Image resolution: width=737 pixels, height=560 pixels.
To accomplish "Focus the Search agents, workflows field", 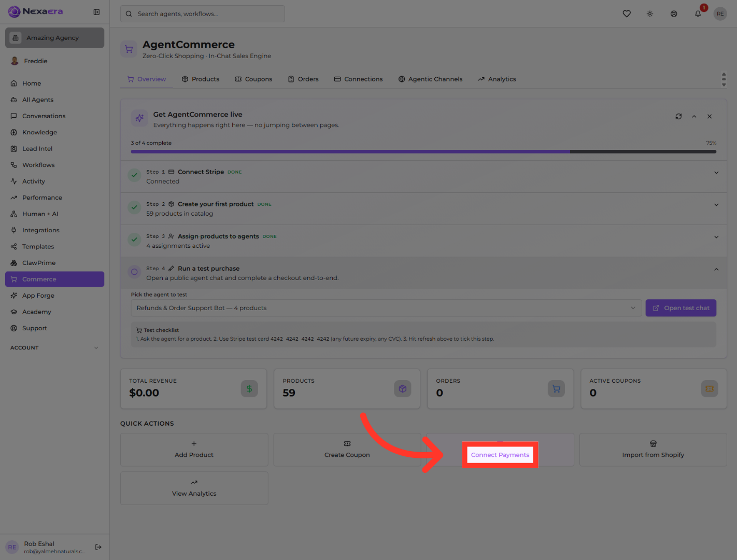I will point(203,14).
